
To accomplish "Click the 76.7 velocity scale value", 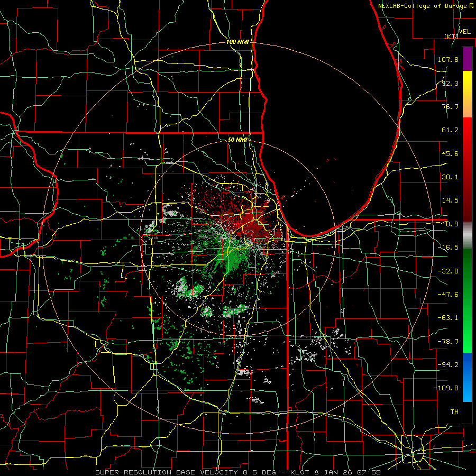I will (x=450, y=106).
